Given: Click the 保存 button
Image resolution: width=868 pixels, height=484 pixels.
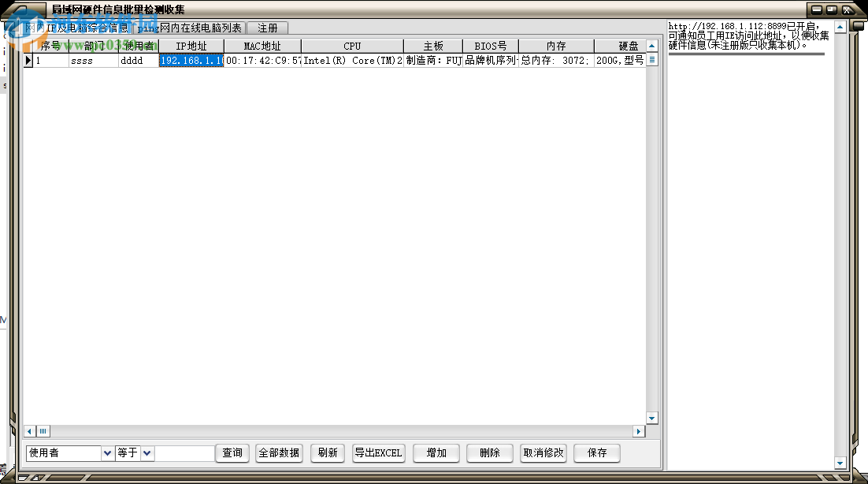Looking at the screenshot, I should click(x=597, y=453).
